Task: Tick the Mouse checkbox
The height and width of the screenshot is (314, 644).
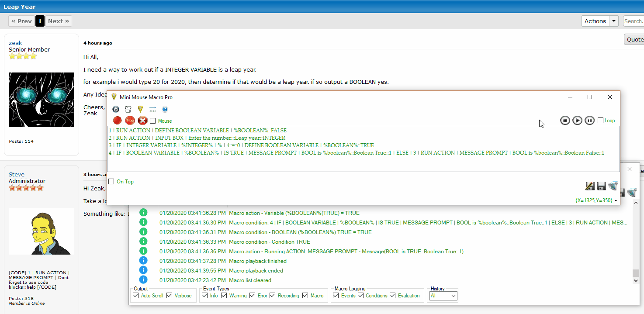Action: pyautogui.click(x=153, y=121)
